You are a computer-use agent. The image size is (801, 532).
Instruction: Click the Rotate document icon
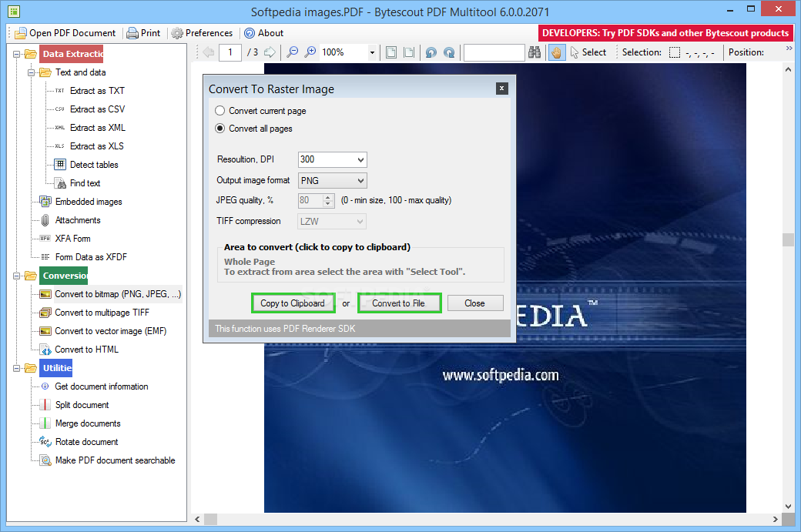[x=45, y=442]
